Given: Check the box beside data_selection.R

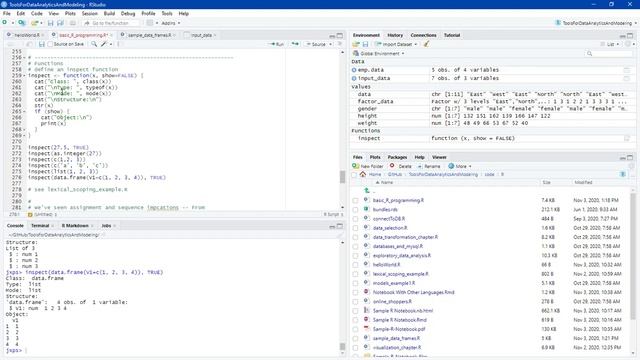Looking at the screenshot, I should [355, 228].
